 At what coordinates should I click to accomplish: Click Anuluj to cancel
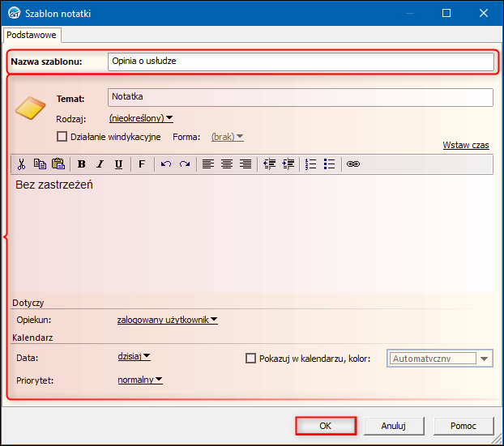tap(394, 426)
